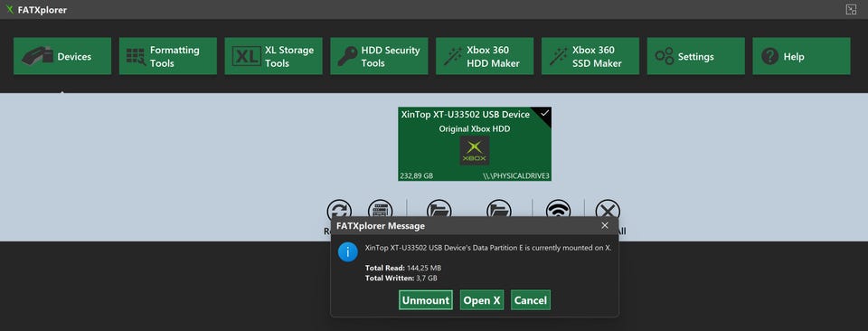Toggle the checkmark on the device tile
The width and height of the screenshot is (868, 331).
tap(544, 113)
